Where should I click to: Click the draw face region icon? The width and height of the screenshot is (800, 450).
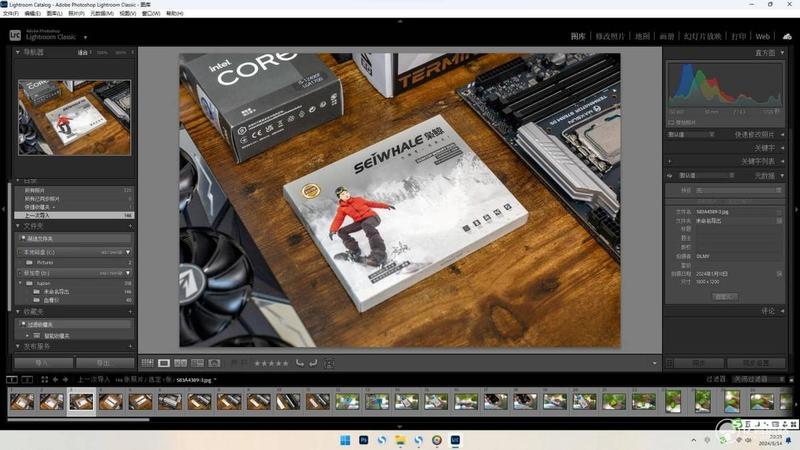click(x=330, y=364)
